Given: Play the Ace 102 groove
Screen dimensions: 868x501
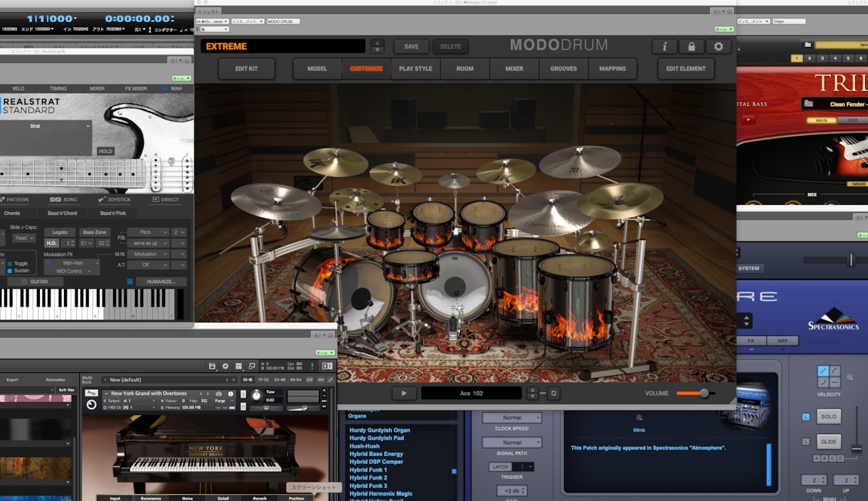Looking at the screenshot, I should 404,393.
